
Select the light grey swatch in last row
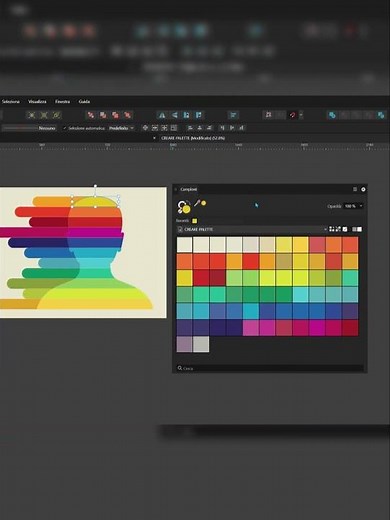pos(201,344)
